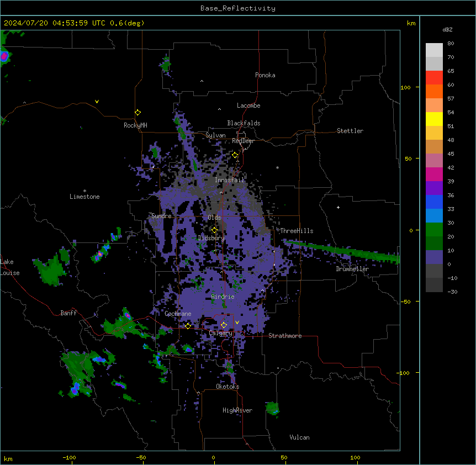Click the km unit label at top right
This screenshot has width=476, height=465.
(x=411, y=23)
